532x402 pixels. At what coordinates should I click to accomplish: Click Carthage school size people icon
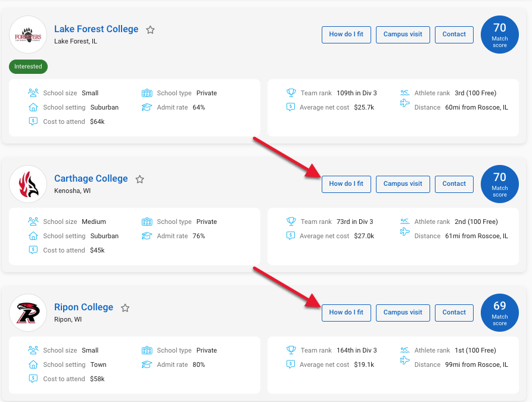[x=33, y=221]
